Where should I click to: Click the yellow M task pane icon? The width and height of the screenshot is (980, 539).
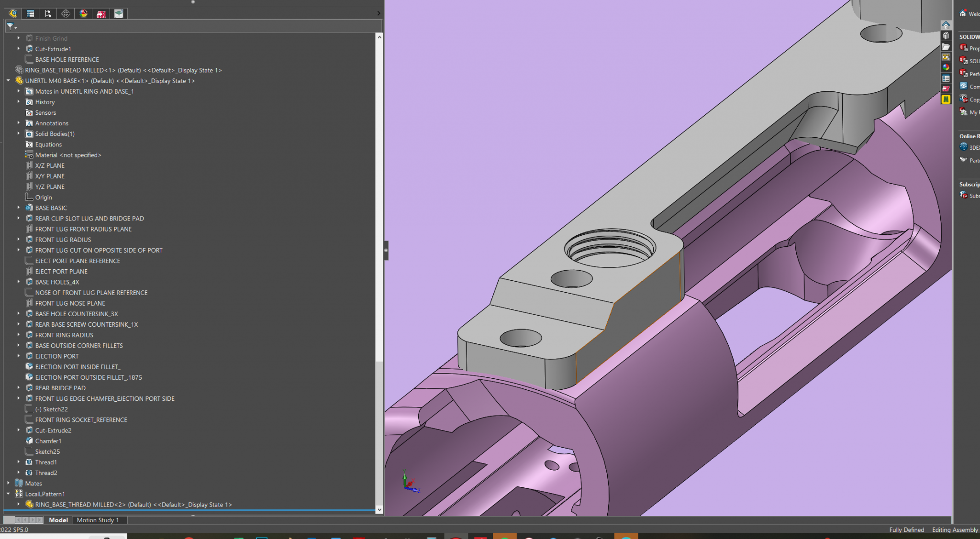[946, 99]
